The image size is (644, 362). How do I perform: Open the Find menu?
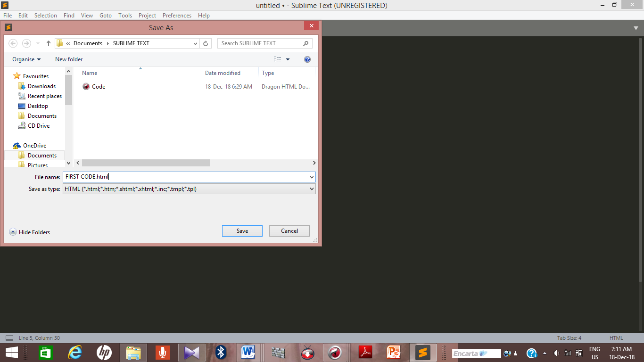click(69, 16)
